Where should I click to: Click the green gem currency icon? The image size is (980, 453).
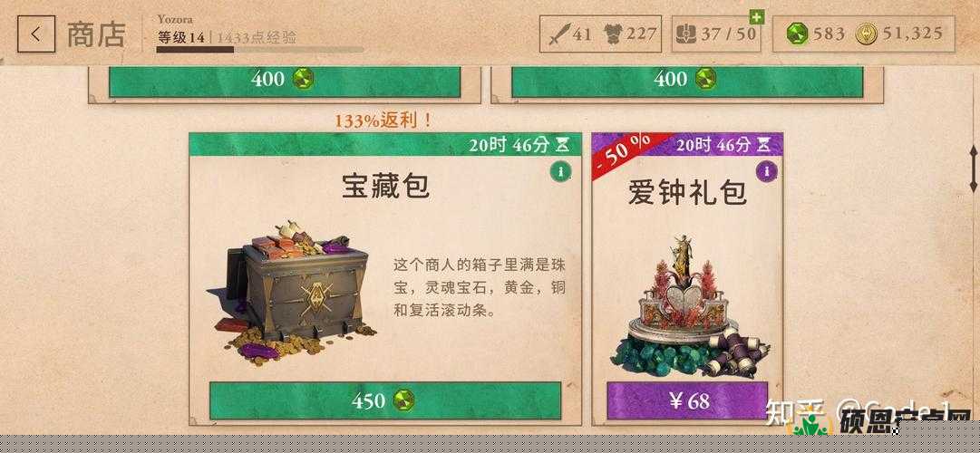[798, 34]
